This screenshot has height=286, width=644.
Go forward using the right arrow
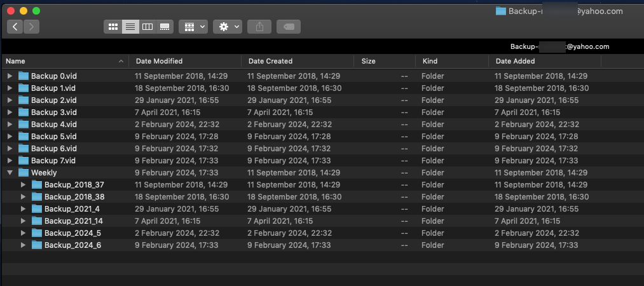tap(31, 27)
